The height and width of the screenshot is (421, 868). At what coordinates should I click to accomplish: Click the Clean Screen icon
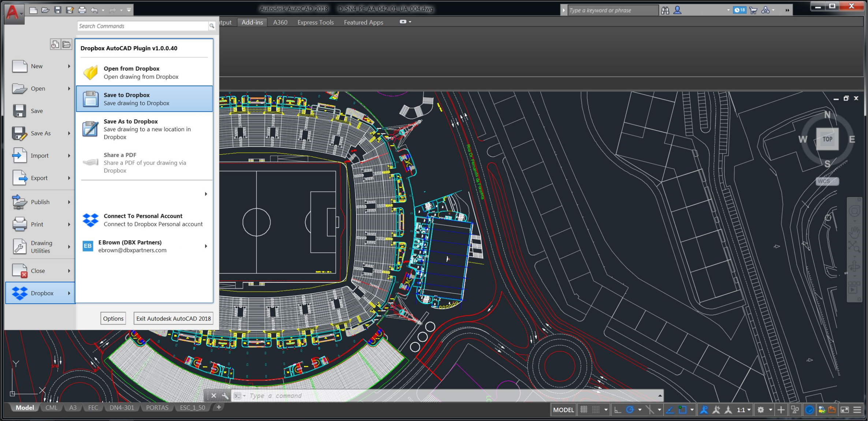pos(845,410)
